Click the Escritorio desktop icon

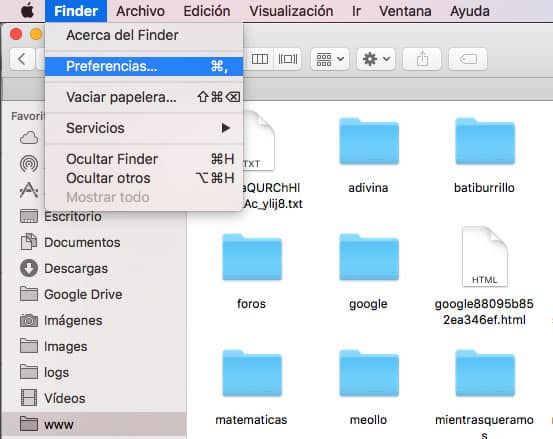[x=29, y=216]
